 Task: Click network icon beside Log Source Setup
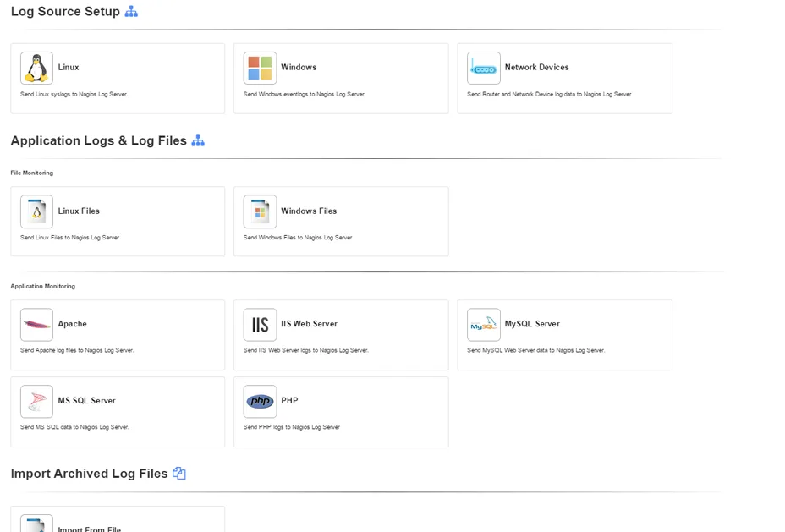pos(131,12)
